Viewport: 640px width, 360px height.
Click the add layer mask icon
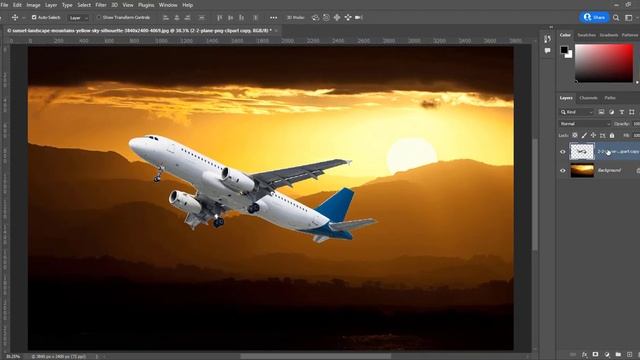pos(596,354)
